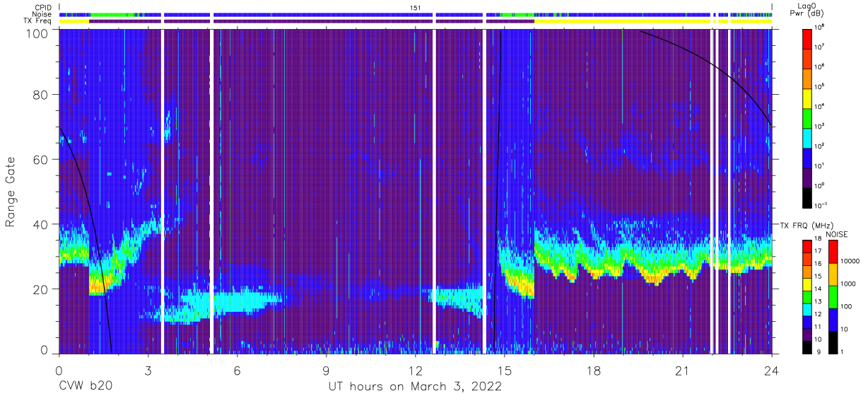This screenshot has height=401, width=868.
Task: Click the Range Gate y-axis label
Action: tap(11, 190)
